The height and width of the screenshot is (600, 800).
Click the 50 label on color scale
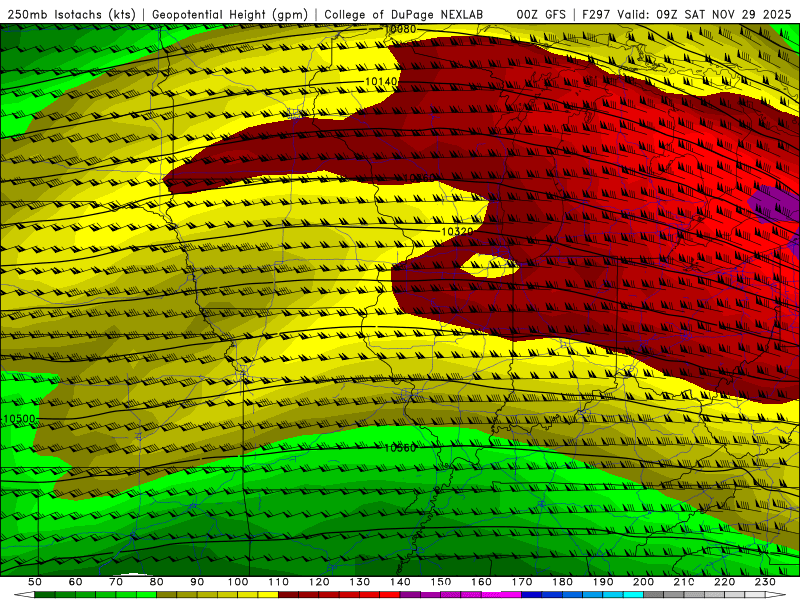[x=35, y=582]
